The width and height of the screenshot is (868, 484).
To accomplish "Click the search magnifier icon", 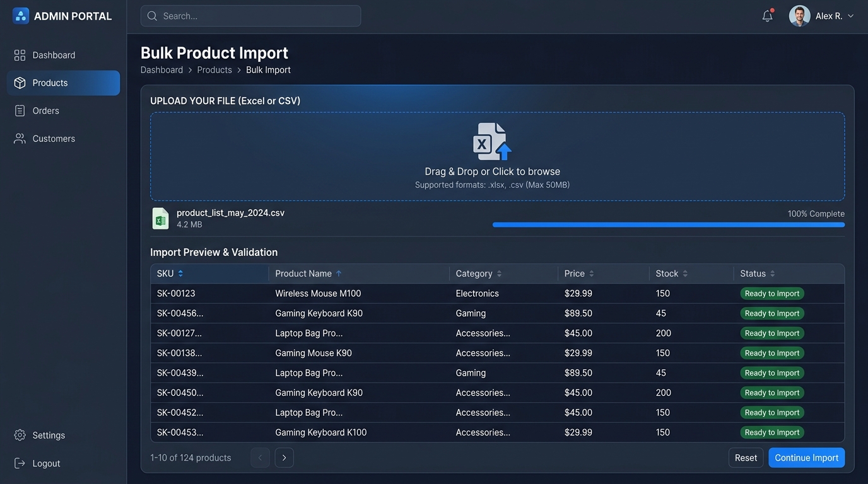I will (x=152, y=16).
